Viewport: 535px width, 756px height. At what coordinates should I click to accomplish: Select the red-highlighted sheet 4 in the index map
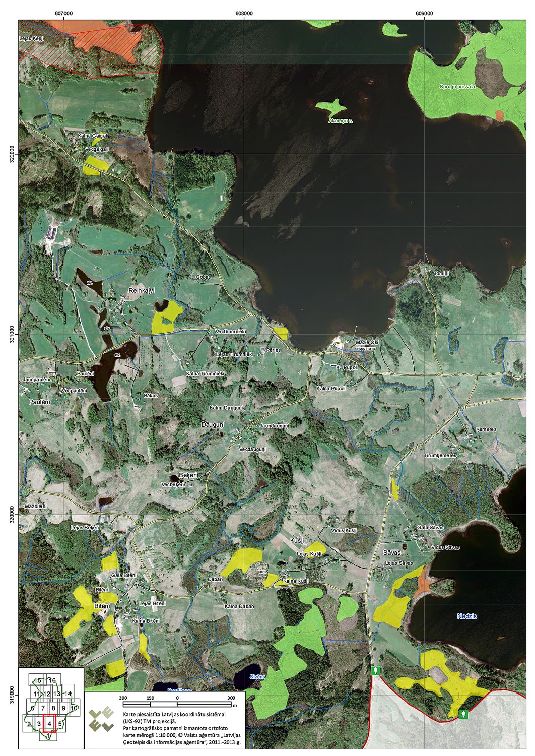[x=49, y=723]
